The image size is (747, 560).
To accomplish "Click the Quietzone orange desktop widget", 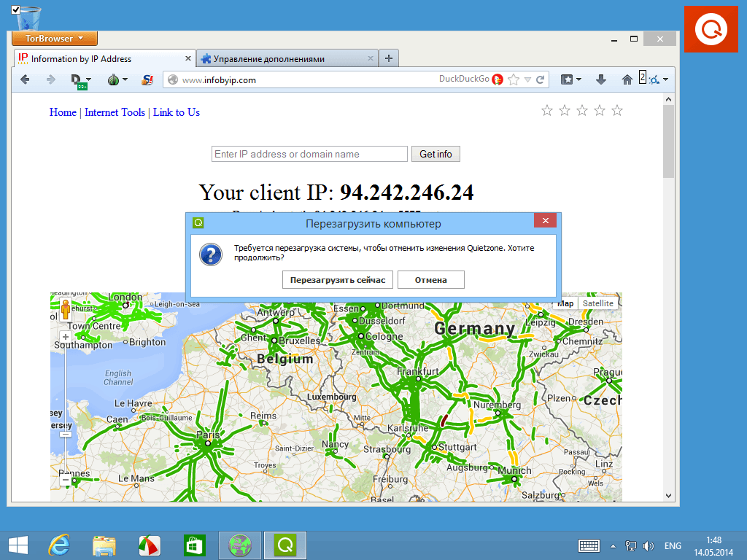I will 711,29.
